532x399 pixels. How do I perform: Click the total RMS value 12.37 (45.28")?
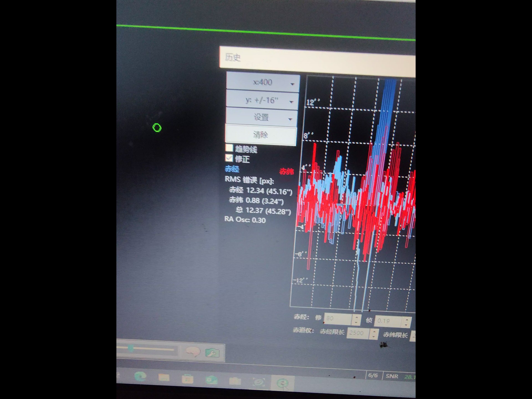268,211
